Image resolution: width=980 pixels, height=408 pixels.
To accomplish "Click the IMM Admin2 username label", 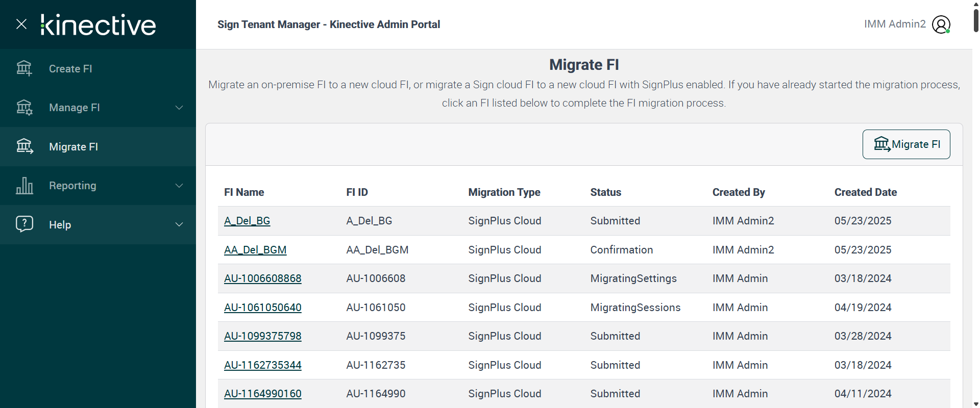I will tap(895, 24).
